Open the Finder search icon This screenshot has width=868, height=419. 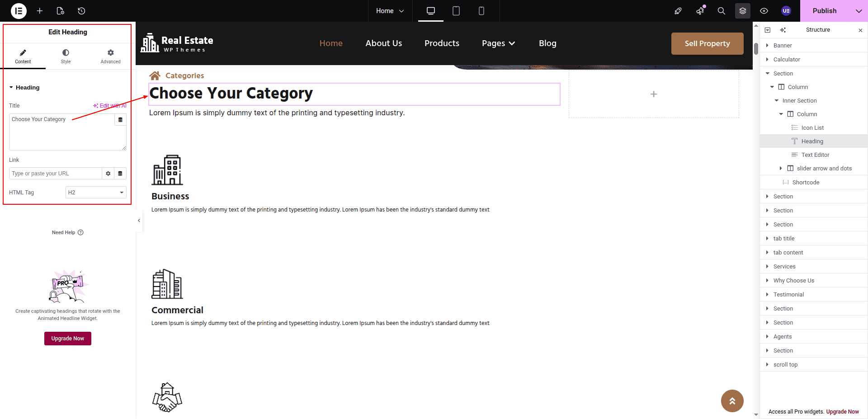pyautogui.click(x=722, y=11)
